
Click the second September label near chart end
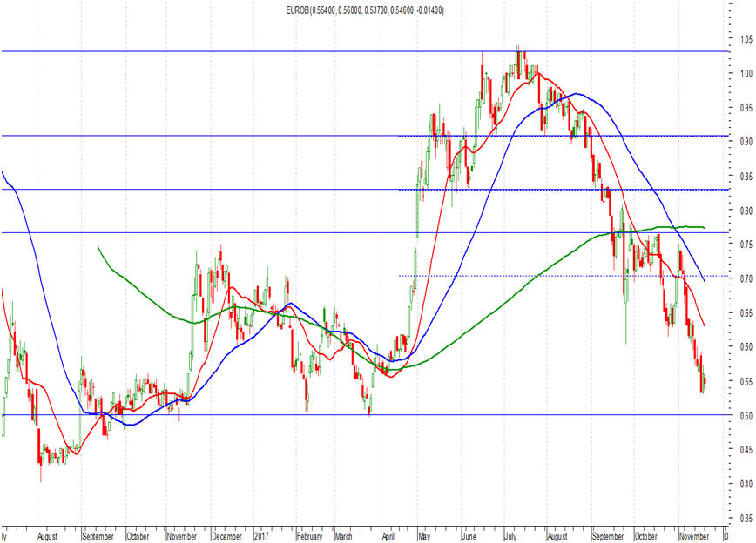[608, 536]
